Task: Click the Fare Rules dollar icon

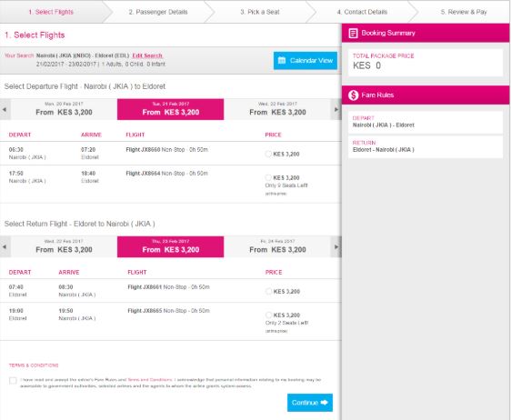Action: (x=353, y=95)
